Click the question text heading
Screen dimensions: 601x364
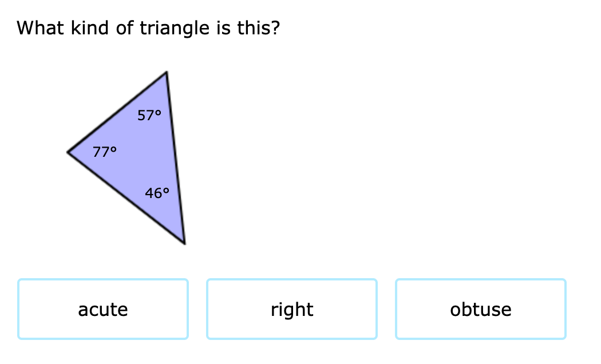coord(148,28)
